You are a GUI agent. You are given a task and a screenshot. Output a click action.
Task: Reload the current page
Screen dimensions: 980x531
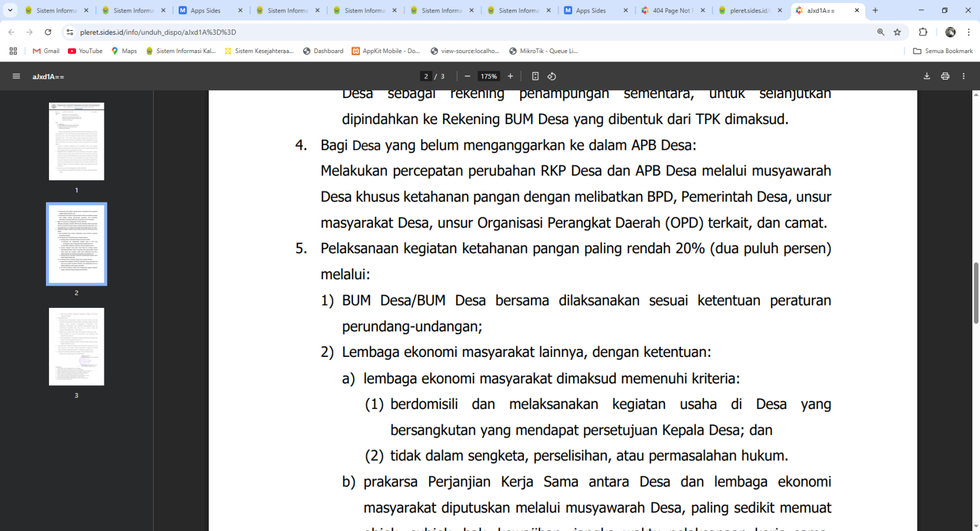[48, 32]
